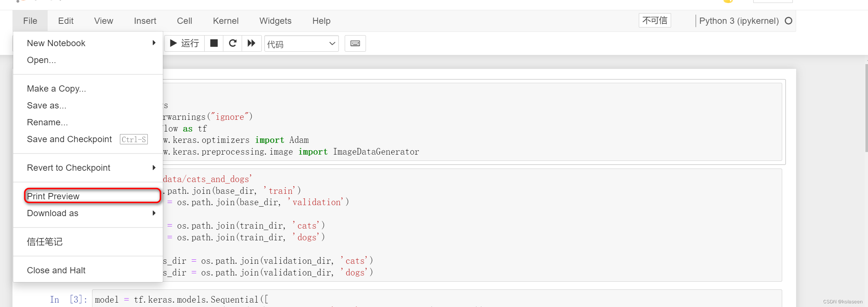Image resolution: width=868 pixels, height=307 pixels.
Task: Open the Insert menu
Action: [145, 21]
